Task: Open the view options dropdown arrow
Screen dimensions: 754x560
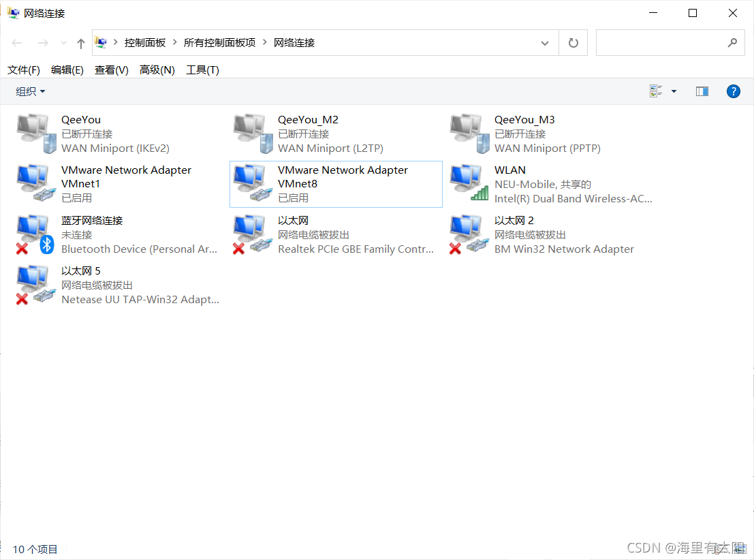Action: tap(674, 91)
